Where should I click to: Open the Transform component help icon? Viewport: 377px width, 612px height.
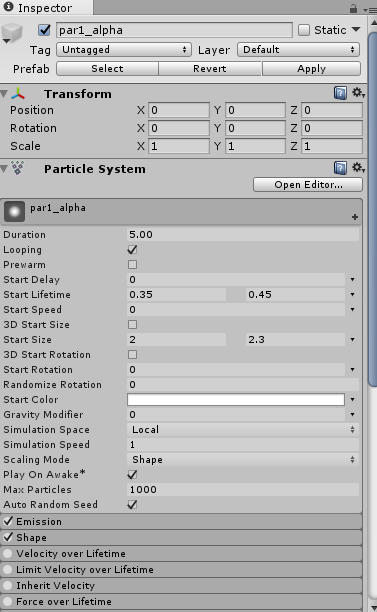click(x=340, y=93)
